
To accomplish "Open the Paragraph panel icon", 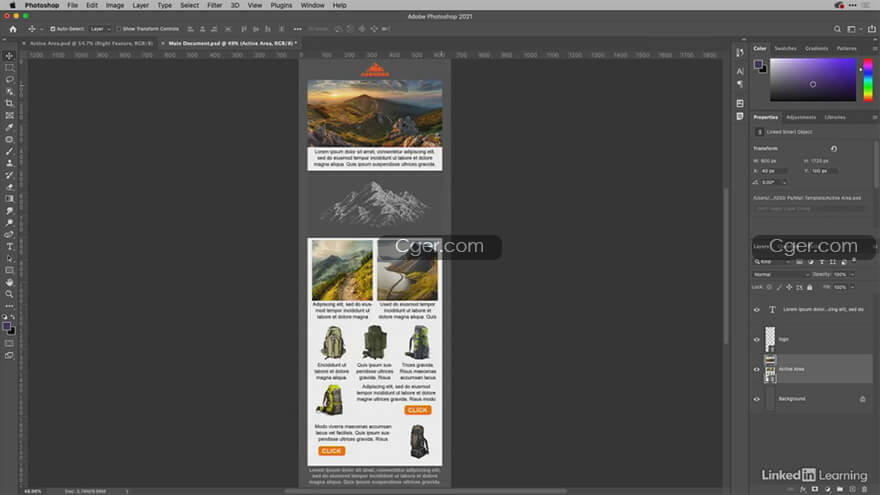I will pos(740,84).
